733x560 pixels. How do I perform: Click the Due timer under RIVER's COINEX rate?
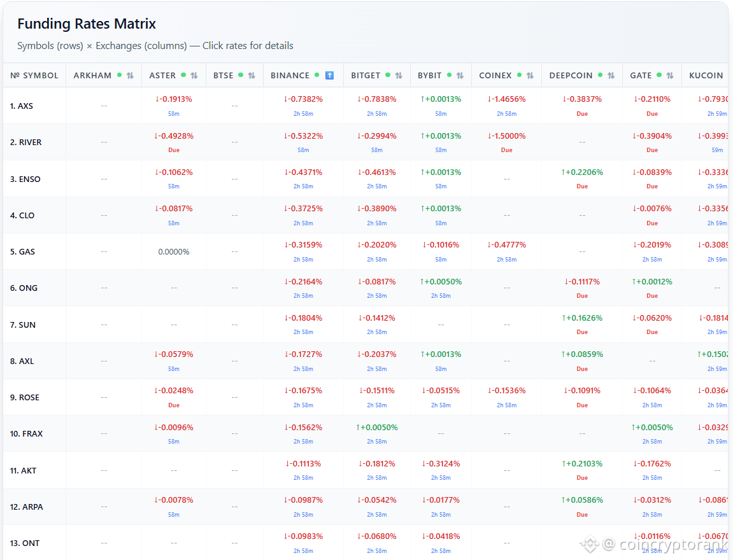[506, 150]
